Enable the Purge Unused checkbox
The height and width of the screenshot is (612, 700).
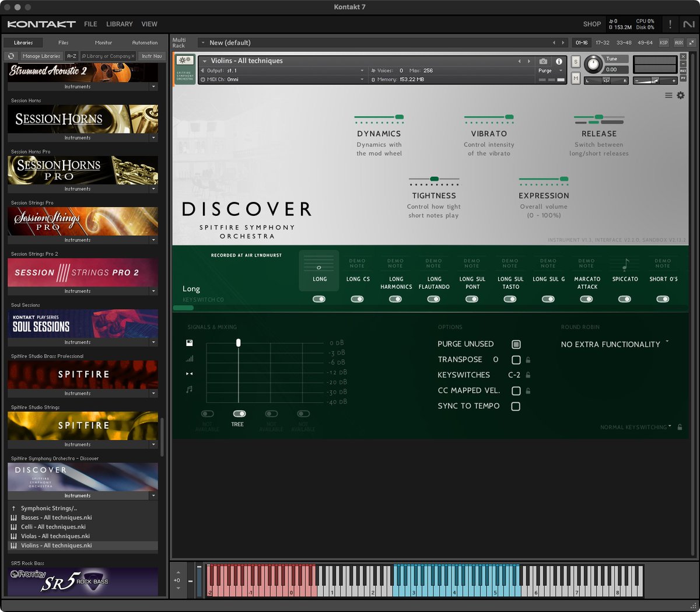(x=516, y=344)
